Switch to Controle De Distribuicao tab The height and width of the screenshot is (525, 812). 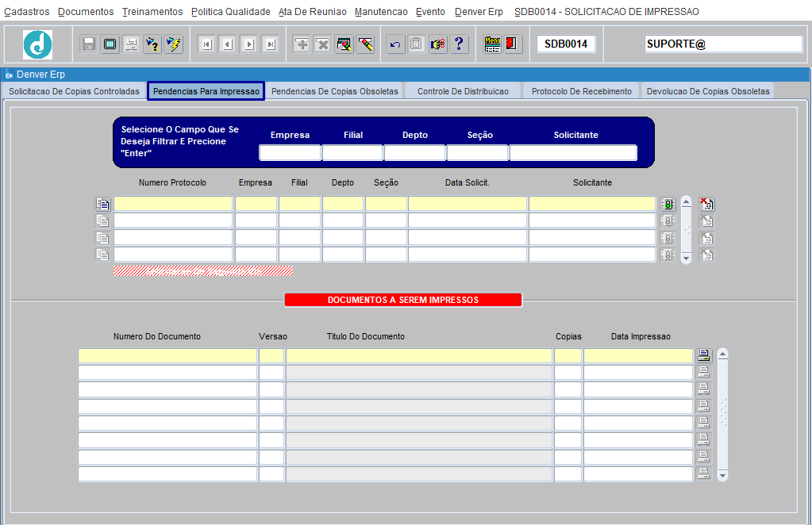click(x=463, y=91)
